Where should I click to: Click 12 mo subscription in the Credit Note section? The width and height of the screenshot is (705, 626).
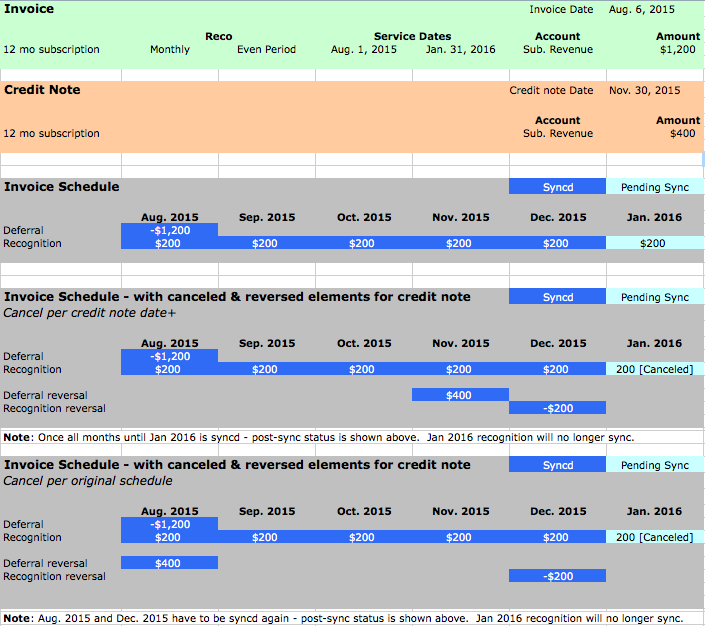51,134
